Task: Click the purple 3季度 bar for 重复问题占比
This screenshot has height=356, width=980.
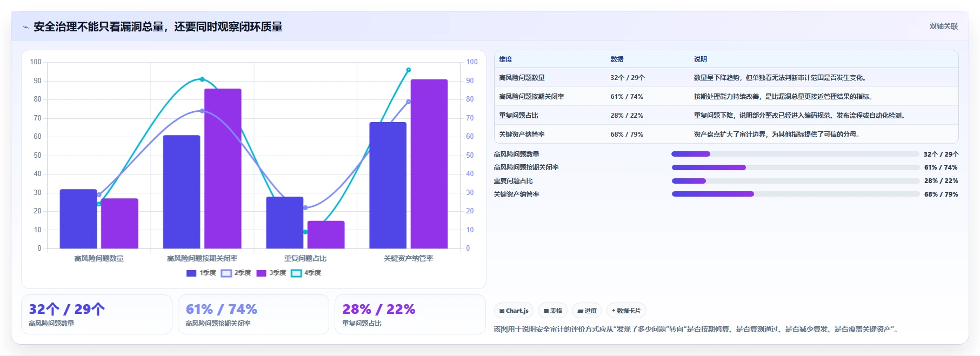Action: click(326, 234)
